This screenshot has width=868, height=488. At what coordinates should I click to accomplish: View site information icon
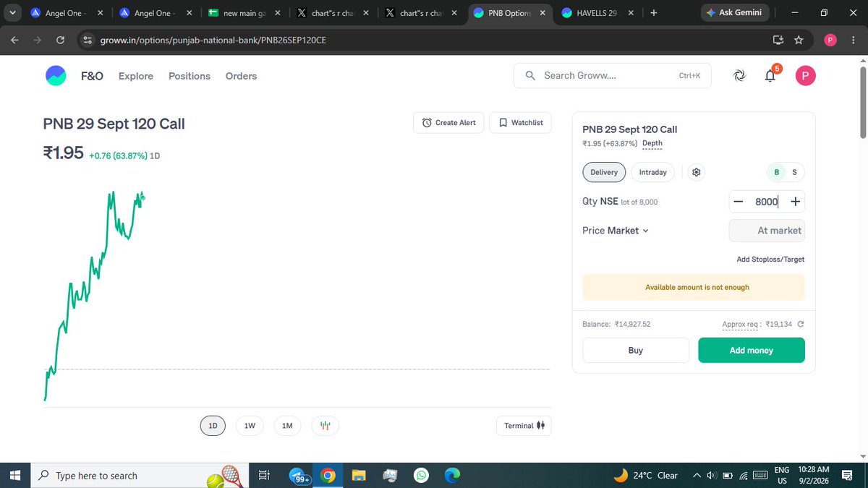tap(88, 40)
